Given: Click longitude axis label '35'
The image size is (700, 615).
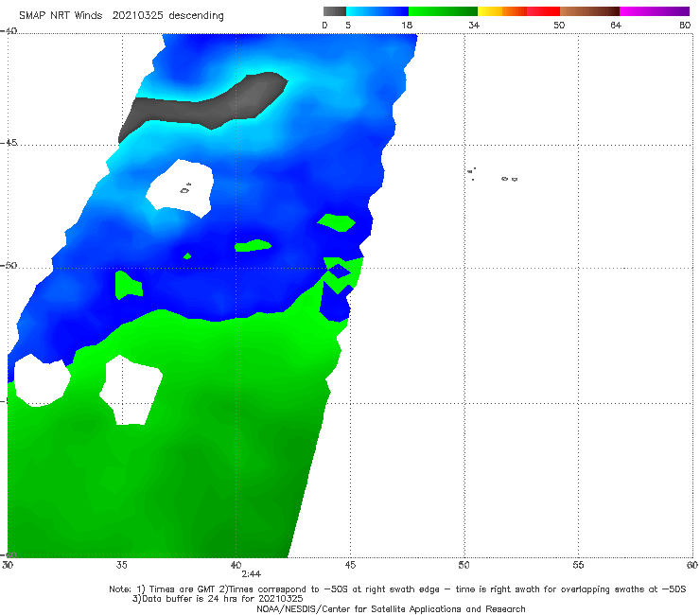Looking at the screenshot, I should point(121,565).
